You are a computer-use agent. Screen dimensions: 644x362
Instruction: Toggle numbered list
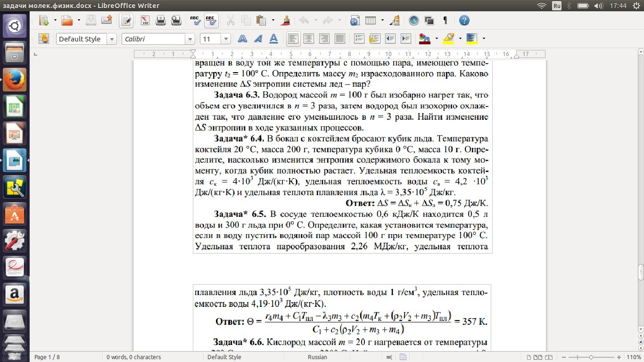[359, 39]
